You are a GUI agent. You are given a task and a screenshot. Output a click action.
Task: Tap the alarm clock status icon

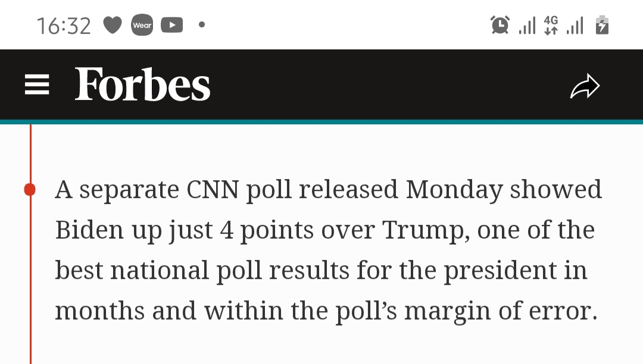click(x=500, y=25)
